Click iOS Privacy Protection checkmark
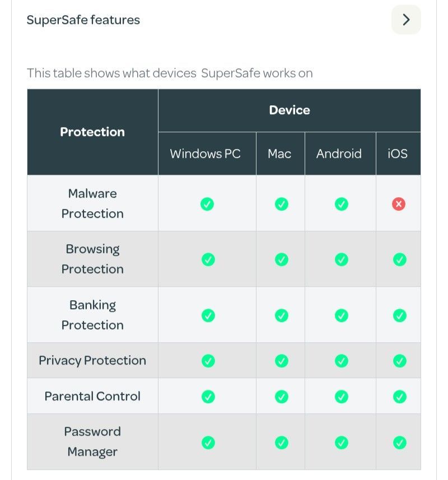The height and width of the screenshot is (480, 448). (399, 361)
